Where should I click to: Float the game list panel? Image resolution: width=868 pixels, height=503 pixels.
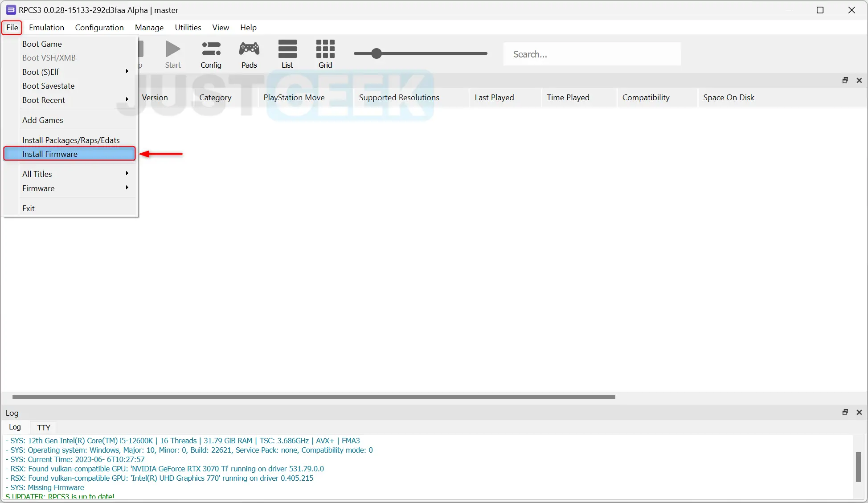point(845,80)
